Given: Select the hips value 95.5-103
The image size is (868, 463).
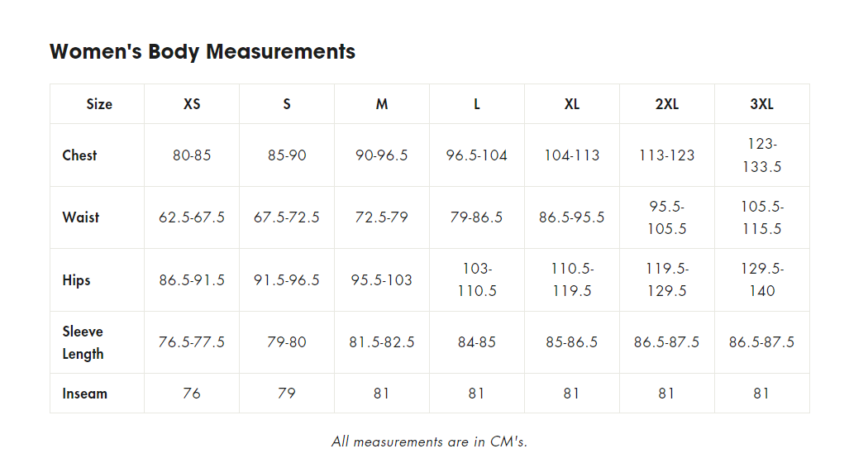Looking at the screenshot, I should [x=382, y=280].
